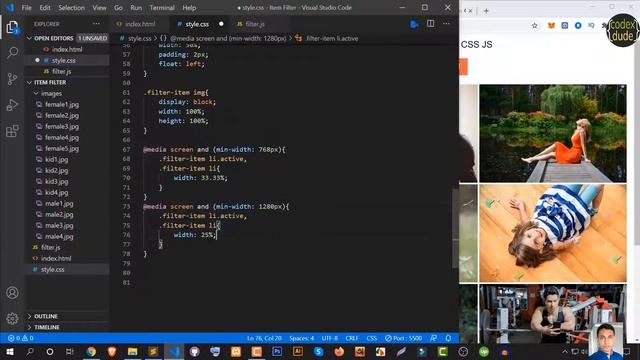Open the Help menu
The height and width of the screenshot is (360, 640).
coord(189,7)
